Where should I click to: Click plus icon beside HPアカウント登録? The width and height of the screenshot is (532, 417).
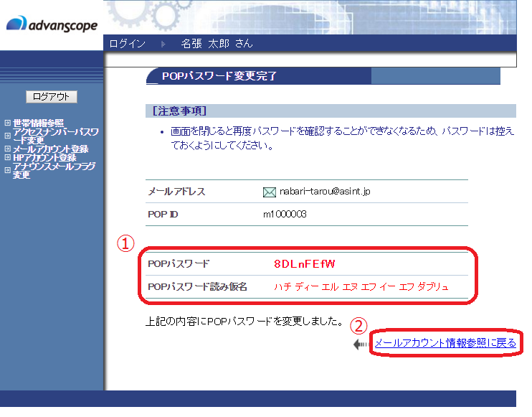pos(7,158)
